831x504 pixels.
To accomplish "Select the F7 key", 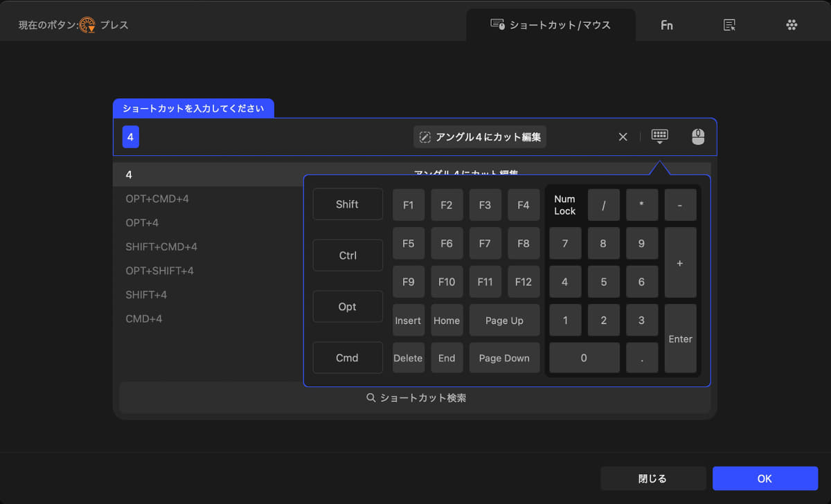I will pyautogui.click(x=485, y=244).
